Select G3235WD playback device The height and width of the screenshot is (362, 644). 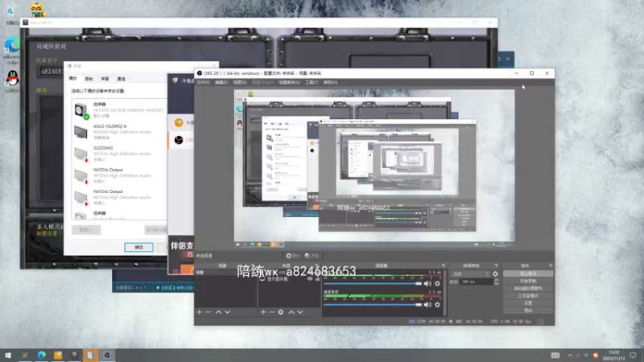coord(119,154)
